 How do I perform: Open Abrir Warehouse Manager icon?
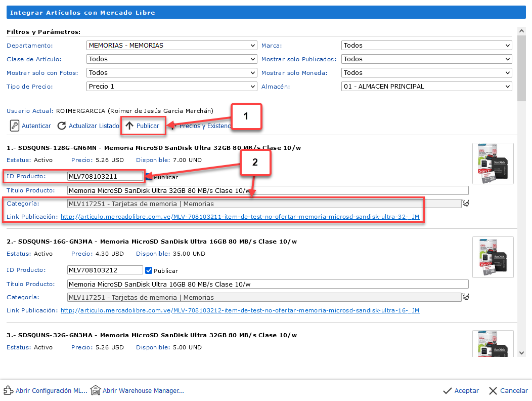pos(96,390)
